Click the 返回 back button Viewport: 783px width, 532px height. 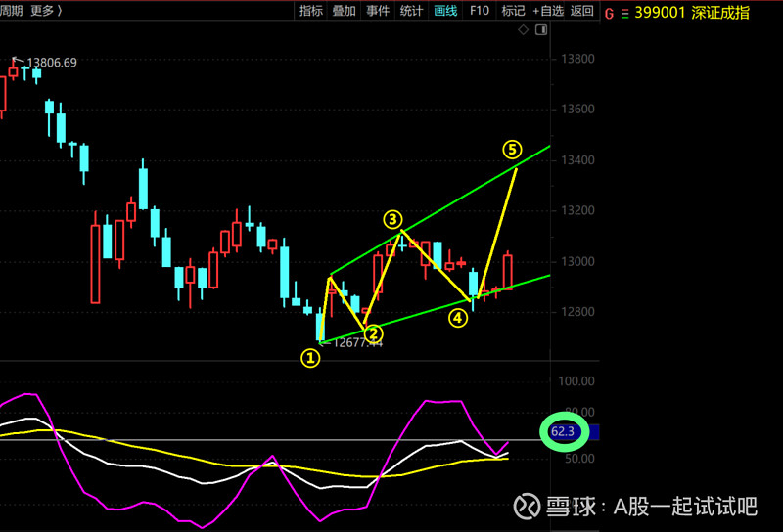[x=581, y=11]
